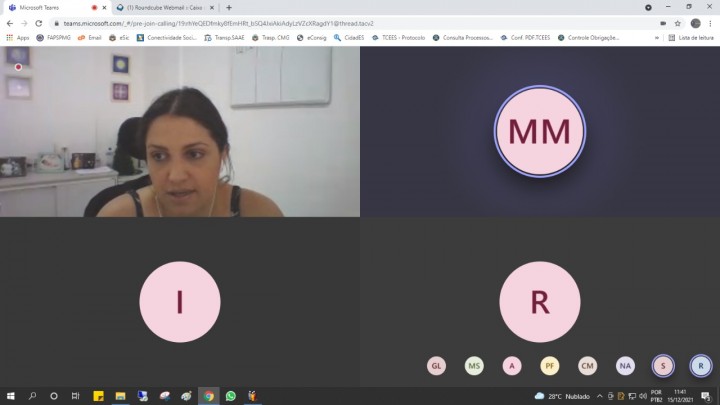This screenshot has width=720, height=405.
Task: Click the PF participant avatar
Action: 550,366
